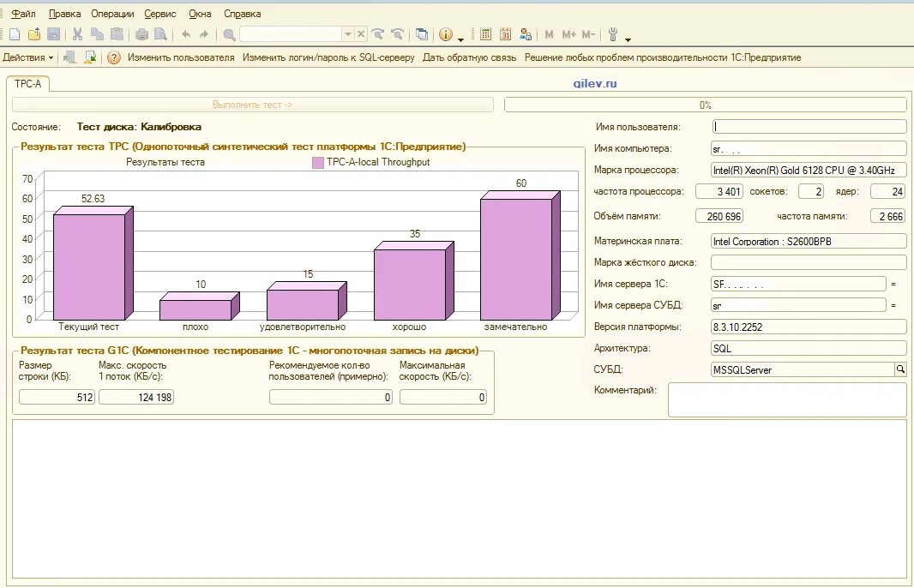Click the Help information icon

pos(446,34)
